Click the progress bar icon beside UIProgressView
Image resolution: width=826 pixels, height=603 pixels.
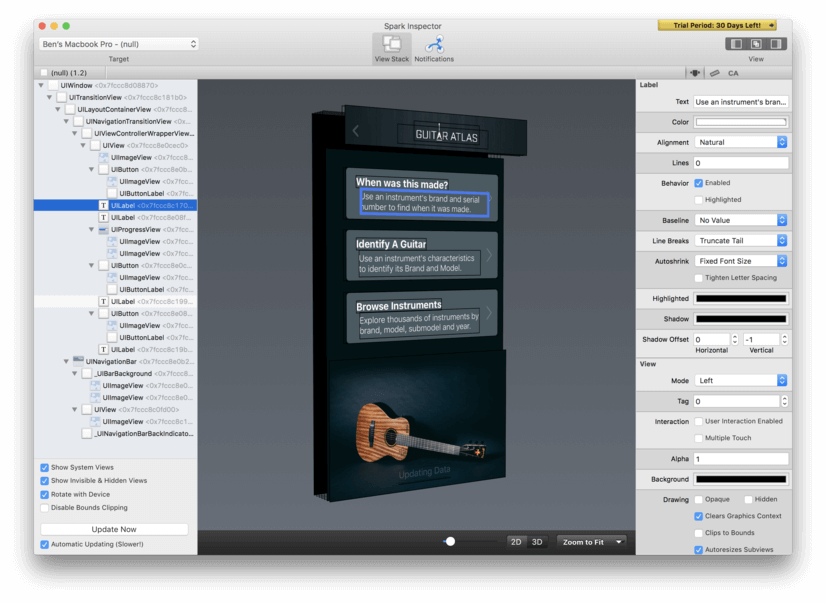[104, 230]
